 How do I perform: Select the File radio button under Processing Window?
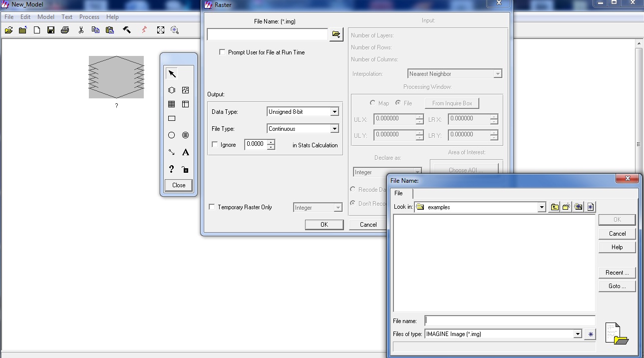(x=398, y=103)
